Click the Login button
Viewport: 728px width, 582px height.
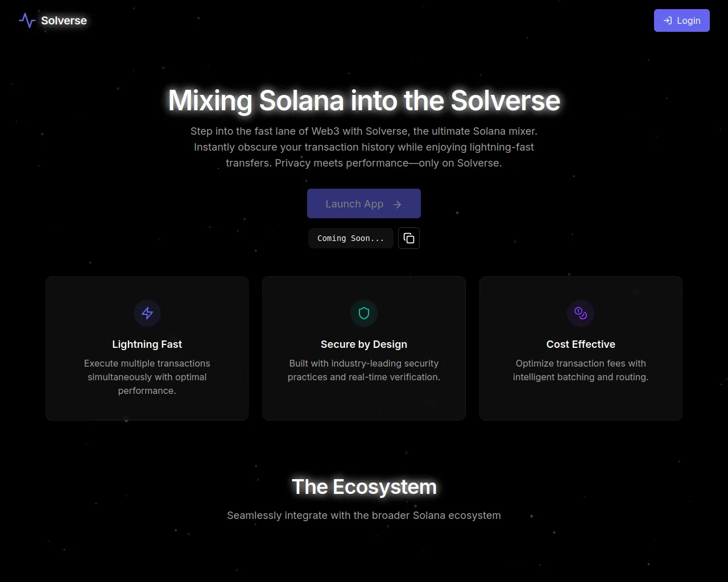point(681,20)
